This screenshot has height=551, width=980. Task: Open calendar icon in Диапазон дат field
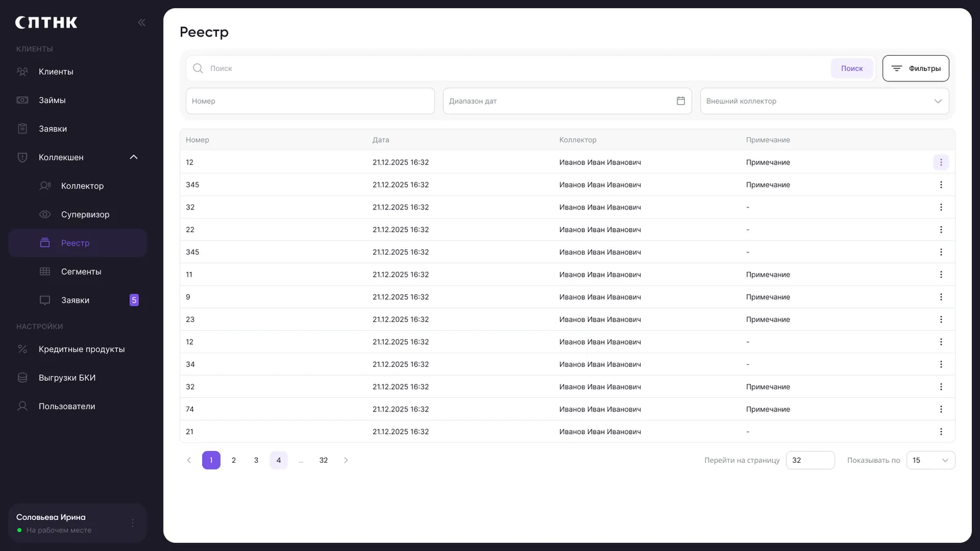[680, 101]
